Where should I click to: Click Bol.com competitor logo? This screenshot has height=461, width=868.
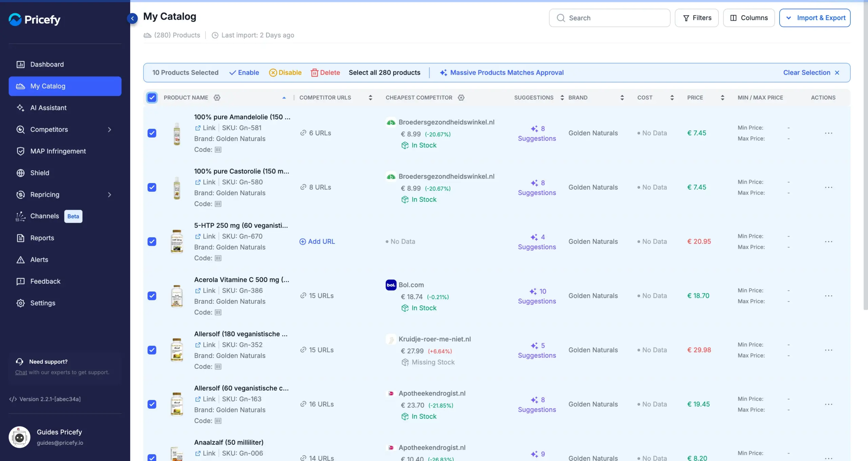[391, 285]
